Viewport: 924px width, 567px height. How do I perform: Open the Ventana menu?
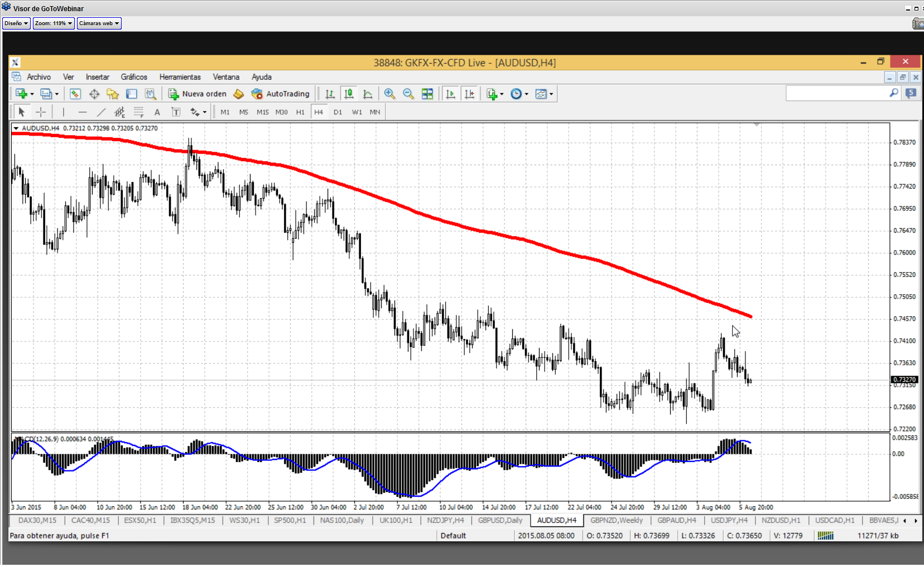pyautogui.click(x=226, y=77)
